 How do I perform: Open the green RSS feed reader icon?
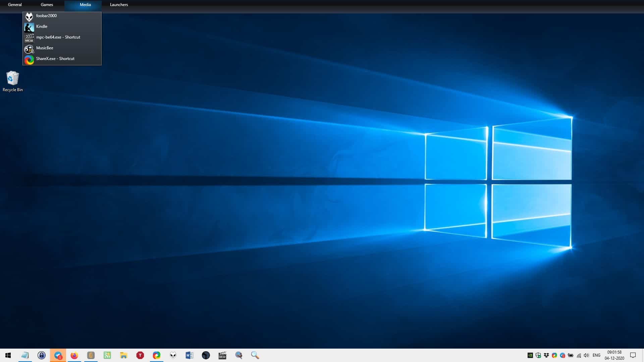107,355
